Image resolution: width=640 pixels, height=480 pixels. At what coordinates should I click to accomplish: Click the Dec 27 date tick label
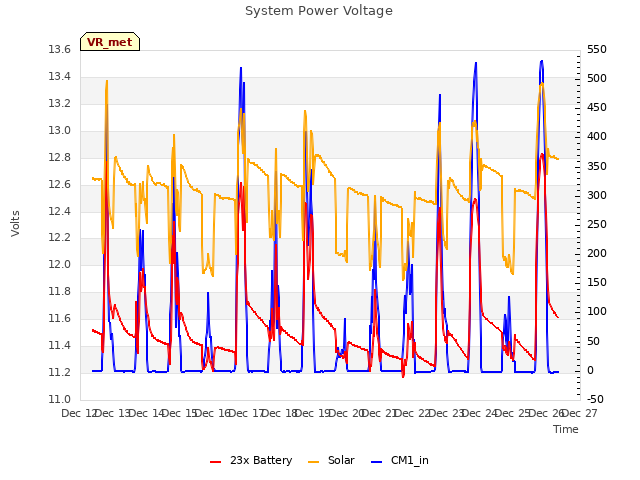pyautogui.click(x=580, y=413)
